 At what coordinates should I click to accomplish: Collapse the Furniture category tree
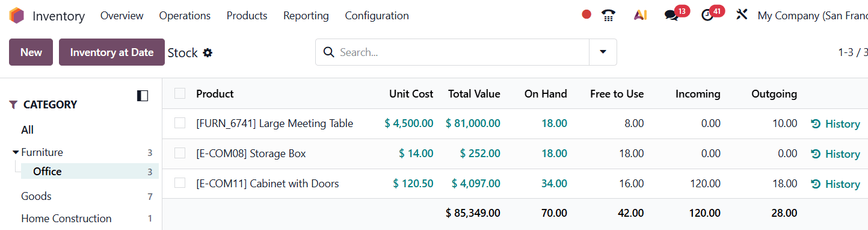(x=16, y=152)
